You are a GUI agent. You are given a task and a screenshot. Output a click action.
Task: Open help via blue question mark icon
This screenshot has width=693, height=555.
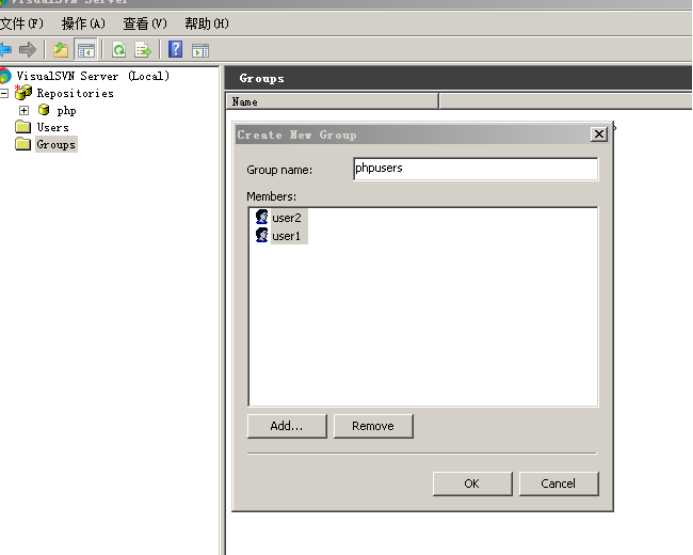[175, 49]
